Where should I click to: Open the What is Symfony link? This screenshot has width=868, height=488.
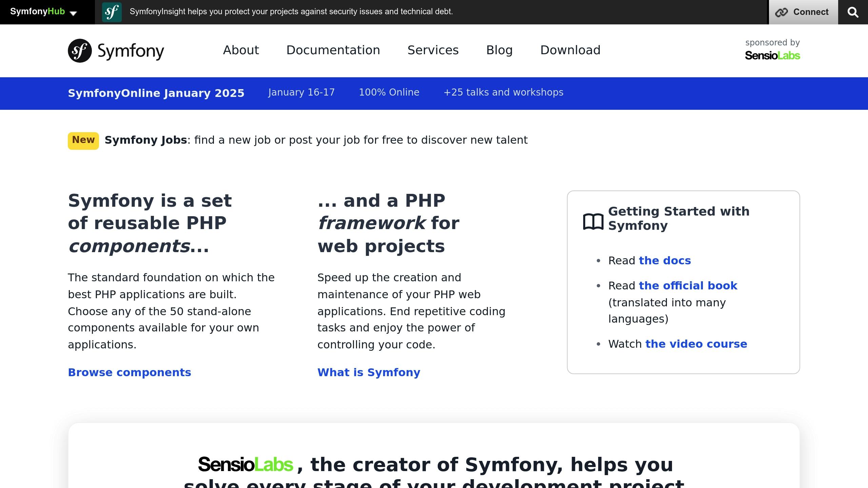point(369,372)
